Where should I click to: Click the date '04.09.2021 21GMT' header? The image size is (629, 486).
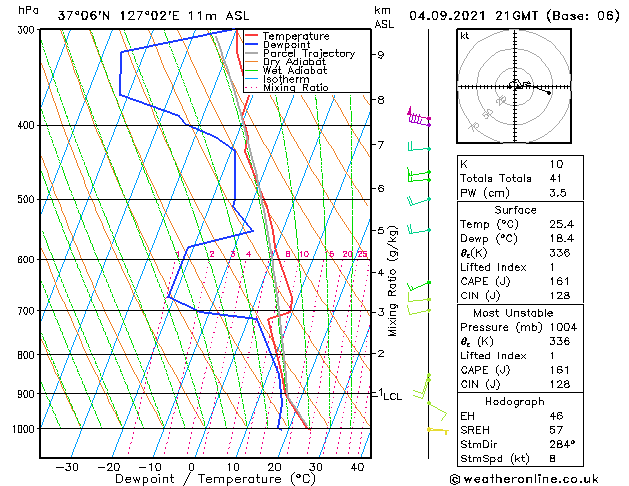pos(473,16)
